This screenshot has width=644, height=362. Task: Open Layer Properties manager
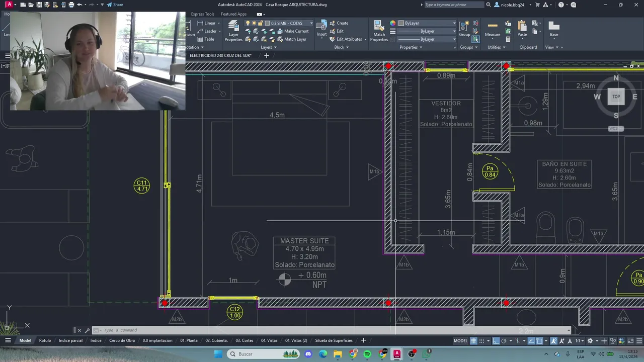click(233, 31)
